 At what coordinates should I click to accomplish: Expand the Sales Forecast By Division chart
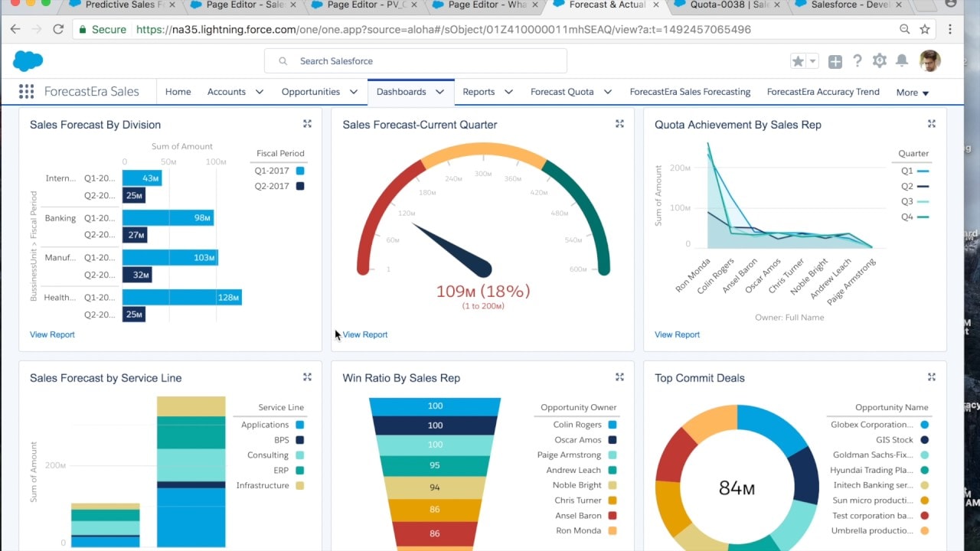pos(307,124)
